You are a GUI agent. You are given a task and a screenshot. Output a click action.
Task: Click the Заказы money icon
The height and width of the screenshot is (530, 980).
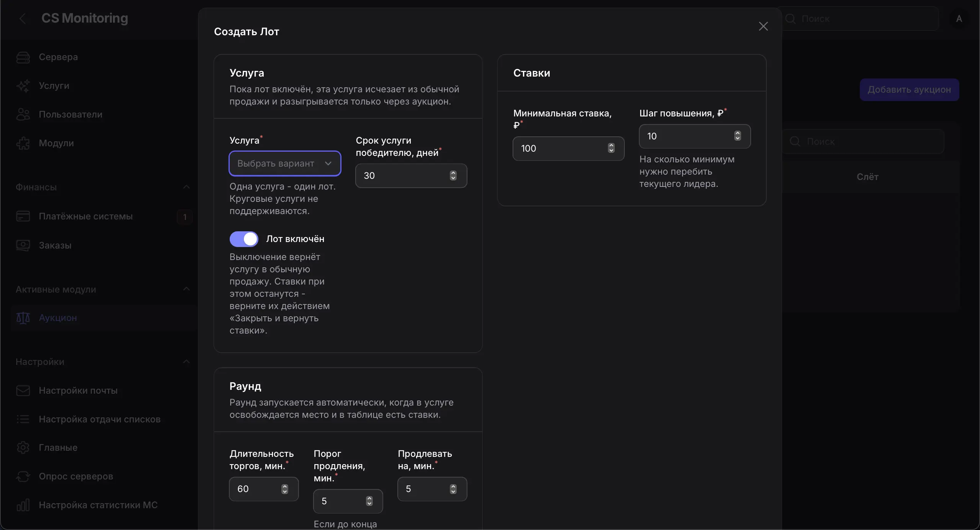click(23, 245)
